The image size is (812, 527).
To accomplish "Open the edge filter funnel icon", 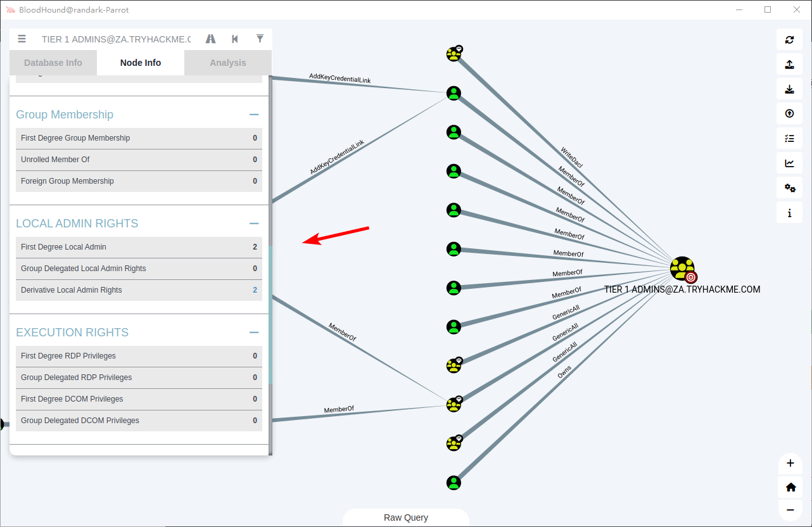I will (x=260, y=39).
